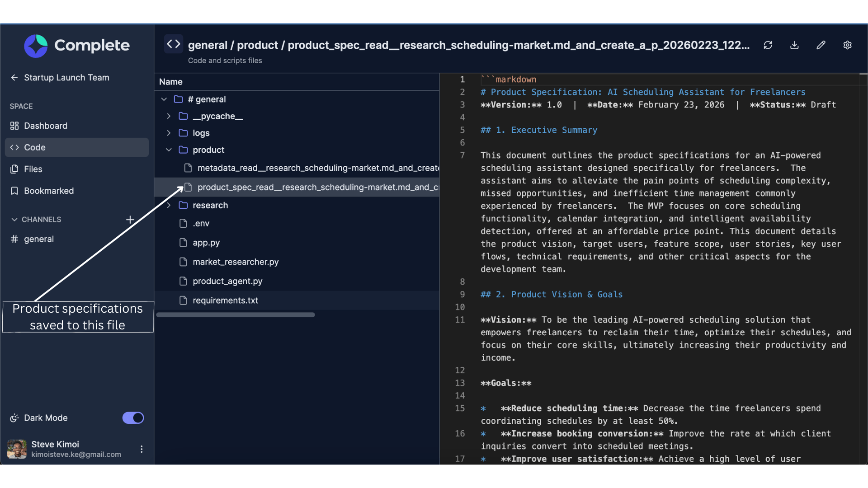
Task: Click the pencil edit icon
Action: pyautogui.click(x=821, y=45)
